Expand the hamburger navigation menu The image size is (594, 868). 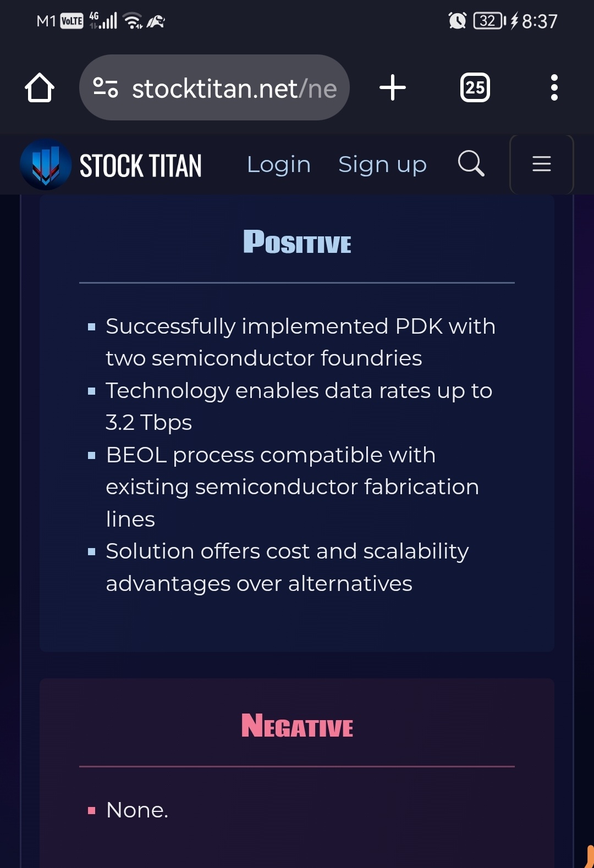541,164
